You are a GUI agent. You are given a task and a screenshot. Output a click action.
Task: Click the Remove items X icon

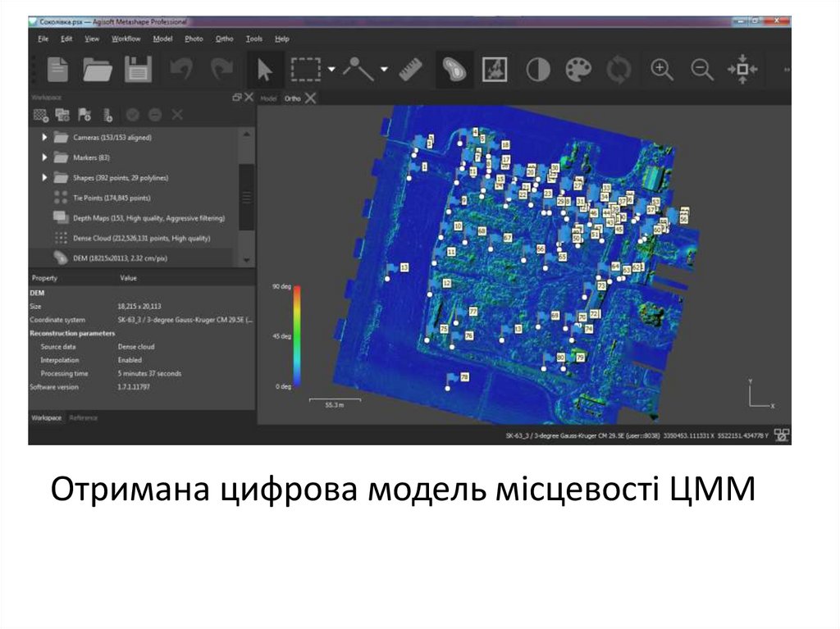(177, 115)
